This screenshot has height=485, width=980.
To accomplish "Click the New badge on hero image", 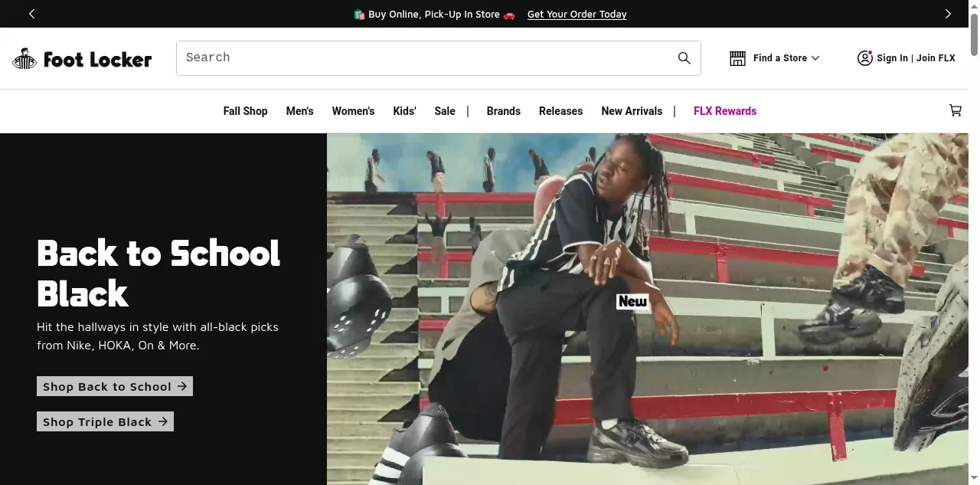I will (x=632, y=302).
